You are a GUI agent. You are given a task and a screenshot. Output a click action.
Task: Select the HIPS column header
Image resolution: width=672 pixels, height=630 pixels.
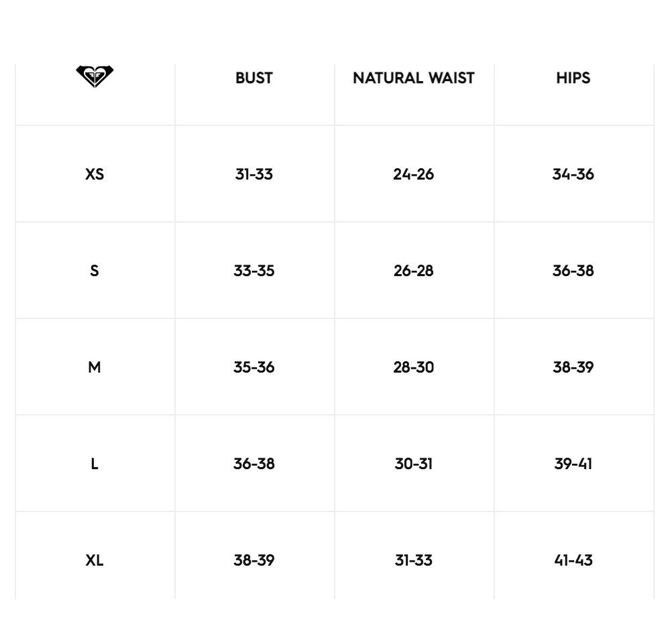573,78
